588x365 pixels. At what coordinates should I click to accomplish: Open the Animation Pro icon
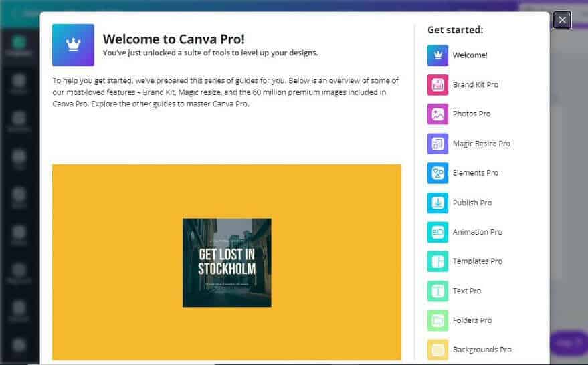coord(437,232)
